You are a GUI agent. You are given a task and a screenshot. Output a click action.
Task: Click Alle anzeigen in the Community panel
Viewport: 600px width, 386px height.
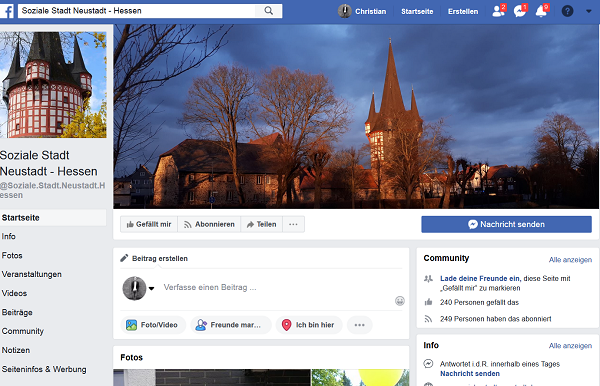click(570, 260)
